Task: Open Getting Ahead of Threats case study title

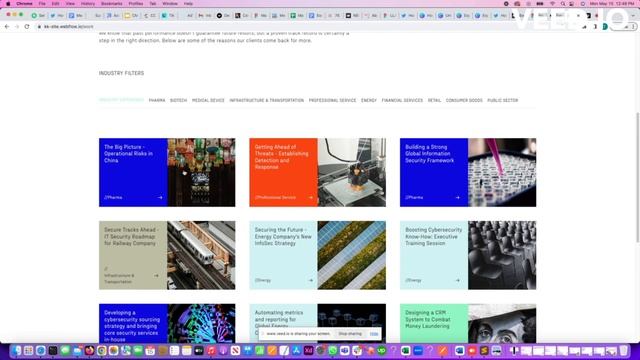Action: tap(281, 157)
